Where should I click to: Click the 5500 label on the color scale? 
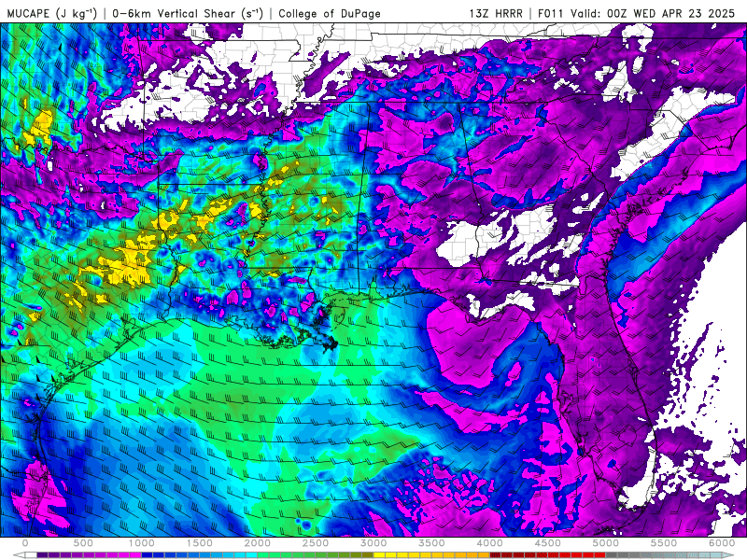click(x=664, y=543)
